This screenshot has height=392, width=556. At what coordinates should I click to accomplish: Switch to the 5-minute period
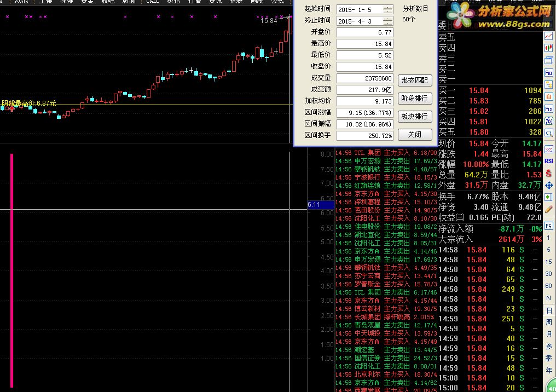click(x=548, y=250)
